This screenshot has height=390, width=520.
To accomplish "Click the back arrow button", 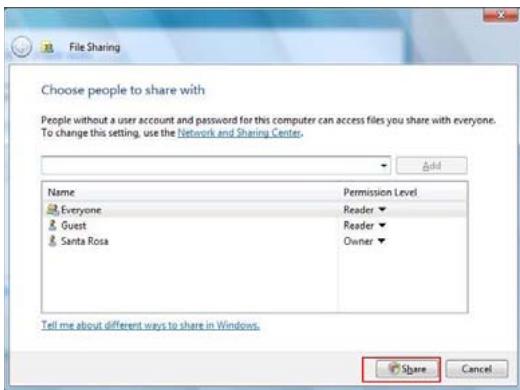I will pyautogui.click(x=22, y=47).
